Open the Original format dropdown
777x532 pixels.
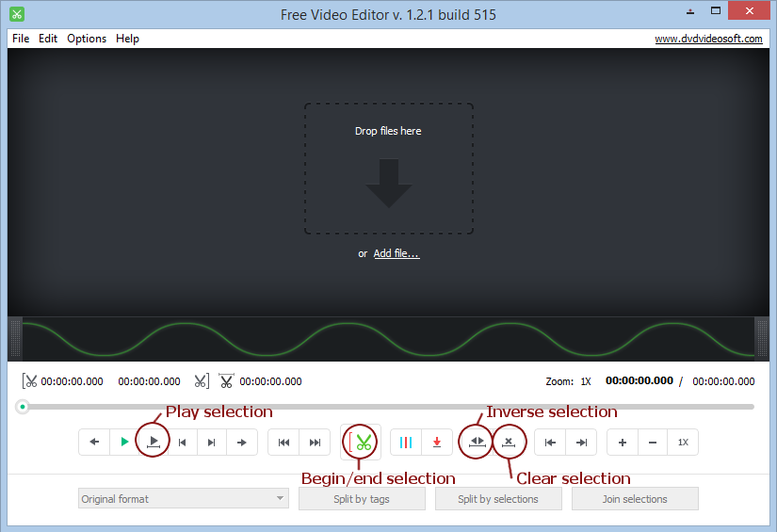(184, 498)
